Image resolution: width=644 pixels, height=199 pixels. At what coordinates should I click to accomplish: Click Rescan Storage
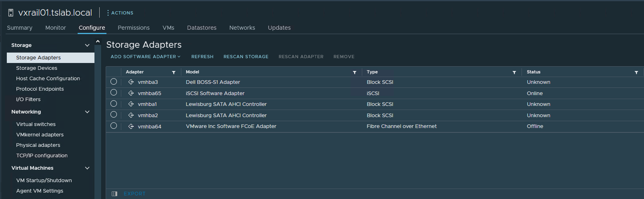point(246,57)
